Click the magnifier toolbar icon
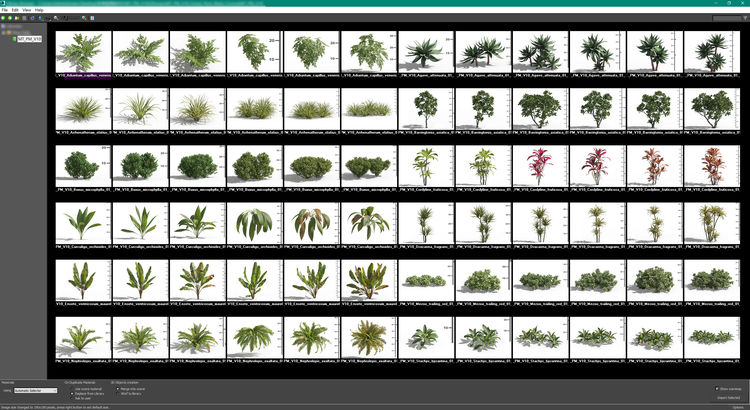This screenshot has width=750, height=410. click(55, 18)
